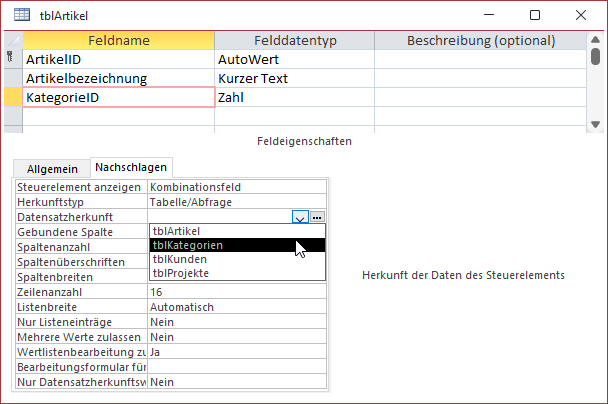The image size is (608, 404).
Task: Click the Spaltenüberschriften property label
Action: pyautogui.click(x=81, y=262)
